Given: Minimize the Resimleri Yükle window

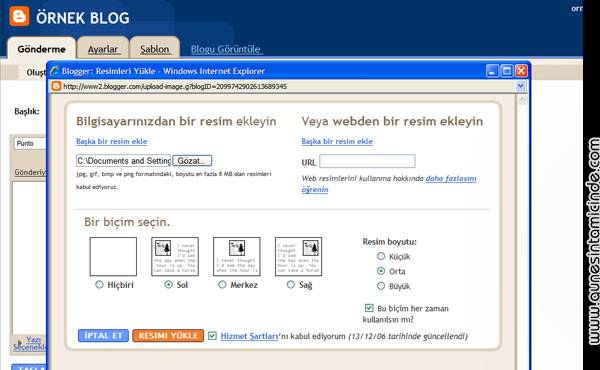Looking at the screenshot, I should pos(492,71).
